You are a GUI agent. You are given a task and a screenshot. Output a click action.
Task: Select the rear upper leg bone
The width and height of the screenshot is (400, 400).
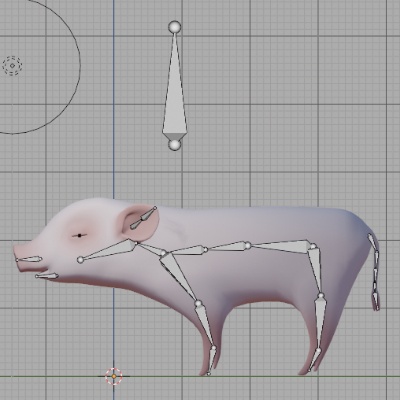tap(315, 270)
